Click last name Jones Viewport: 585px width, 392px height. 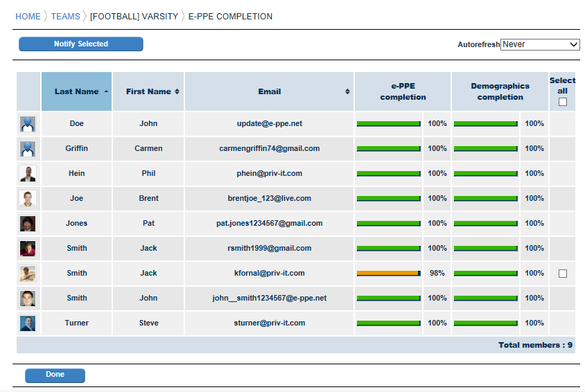[x=76, y=223]
